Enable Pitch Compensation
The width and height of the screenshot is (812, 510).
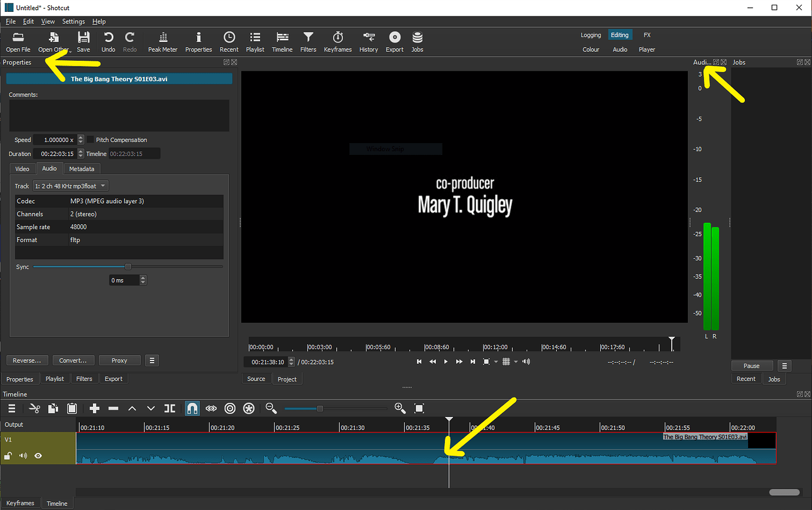click(89, 140)
